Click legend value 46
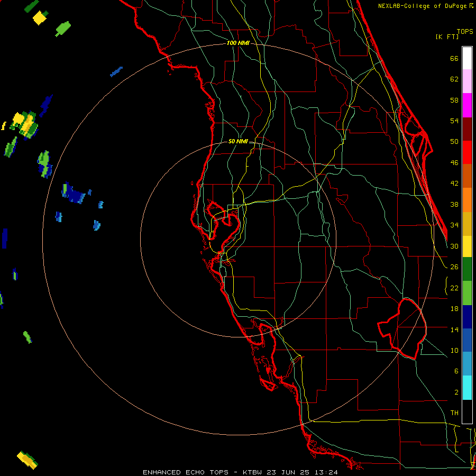Viewport: 476px width, 476px height. pyautogui.click(x=454, y=163)
